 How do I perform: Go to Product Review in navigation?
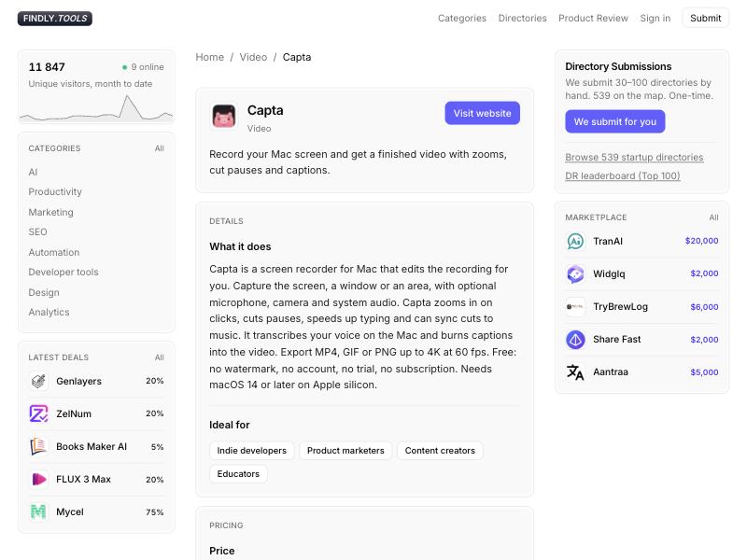click(x=593, y=18)
